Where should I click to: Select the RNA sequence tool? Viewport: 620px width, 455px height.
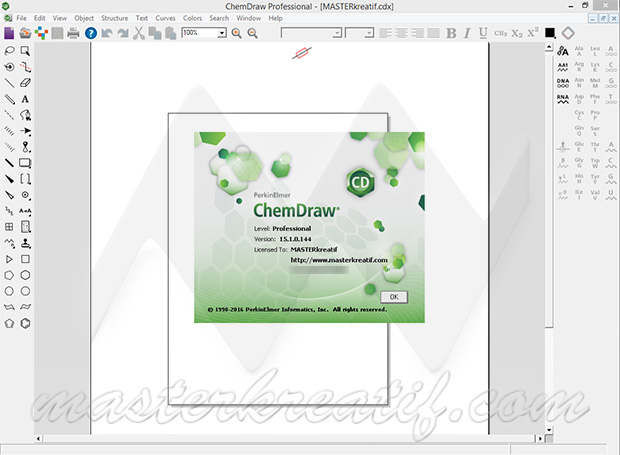(563, 99)
